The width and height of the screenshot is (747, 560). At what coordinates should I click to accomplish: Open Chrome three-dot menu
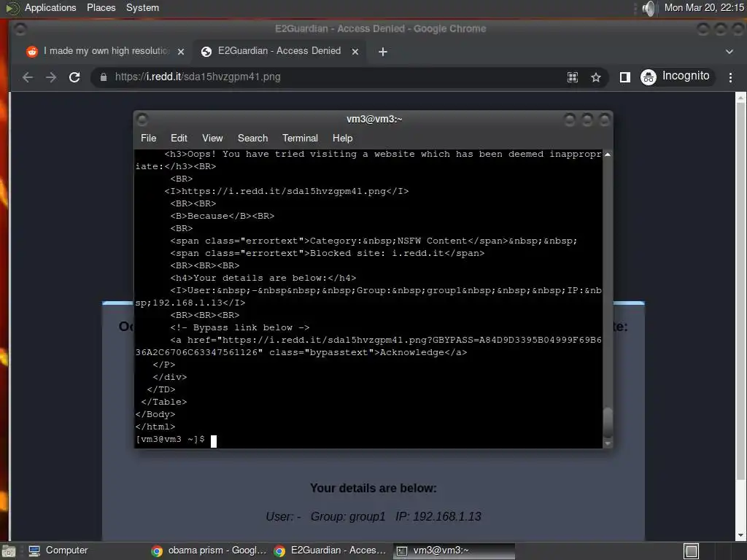[x=730, y=77]
